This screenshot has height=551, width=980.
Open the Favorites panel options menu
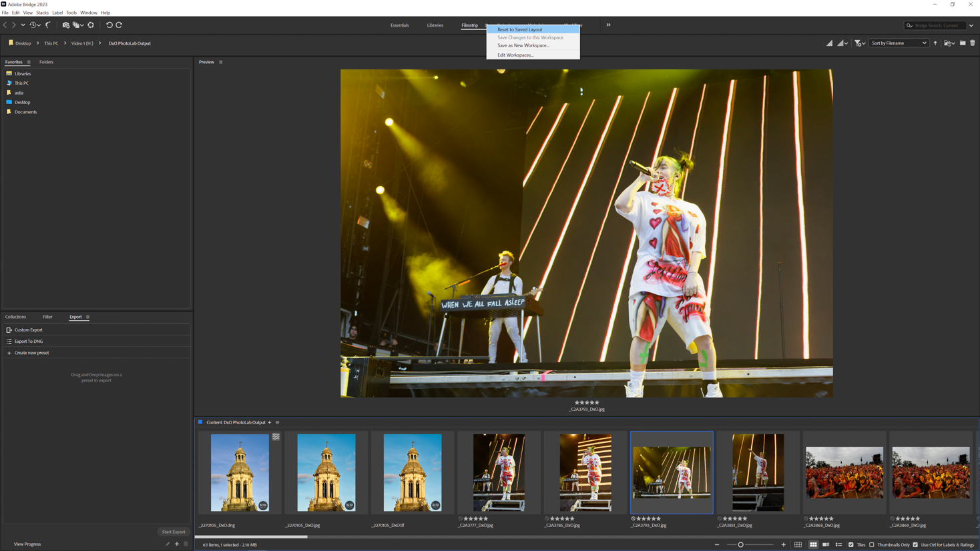29,62
